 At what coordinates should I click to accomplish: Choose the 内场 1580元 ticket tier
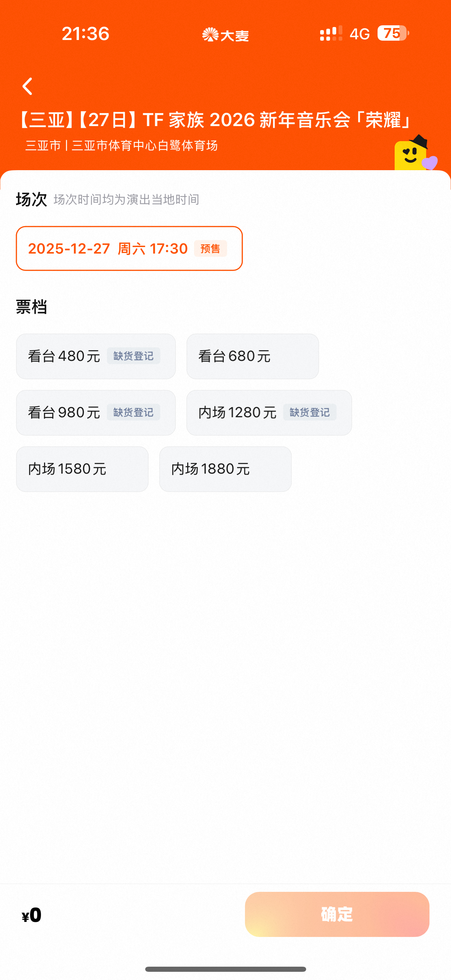click(82, 469)
